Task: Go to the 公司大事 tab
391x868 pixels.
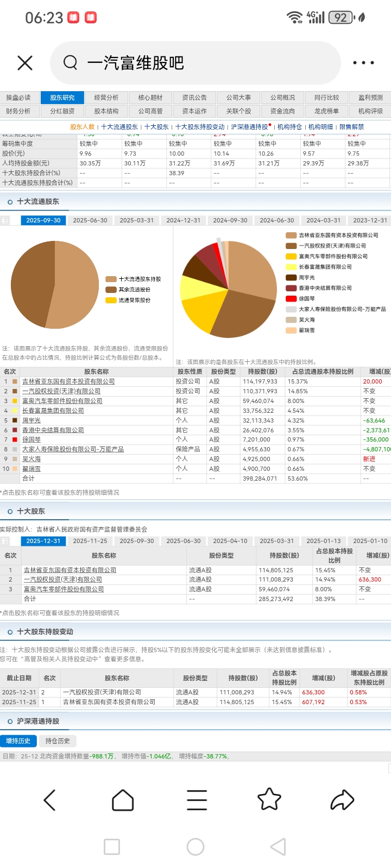Action: (x=239, y=98)
